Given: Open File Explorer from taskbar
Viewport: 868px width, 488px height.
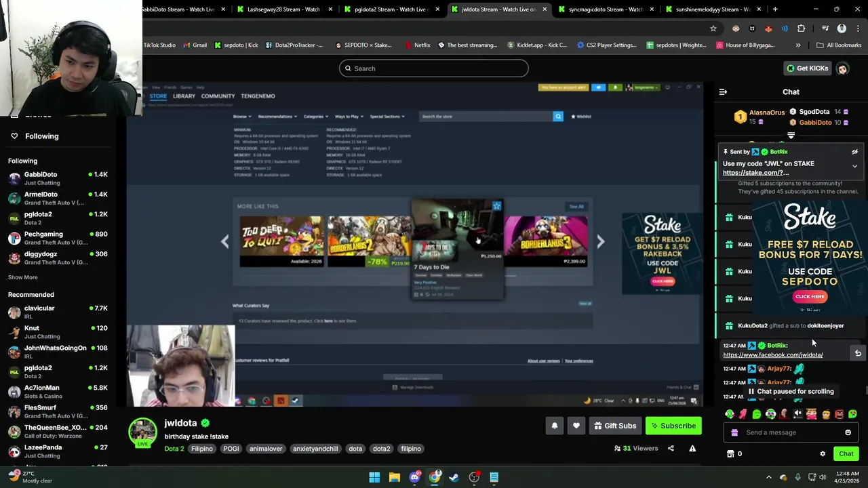Looking at the screenshot, I should point(394,477).
